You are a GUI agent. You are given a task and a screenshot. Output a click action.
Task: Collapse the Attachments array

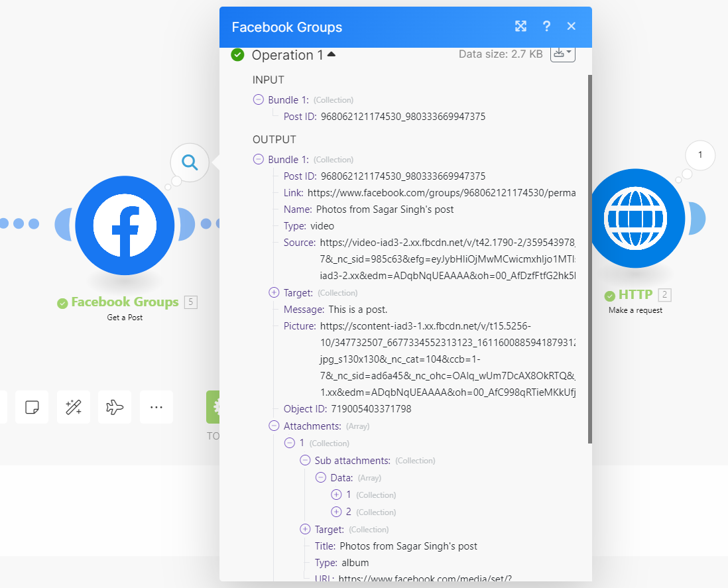(x=274, y=426)
